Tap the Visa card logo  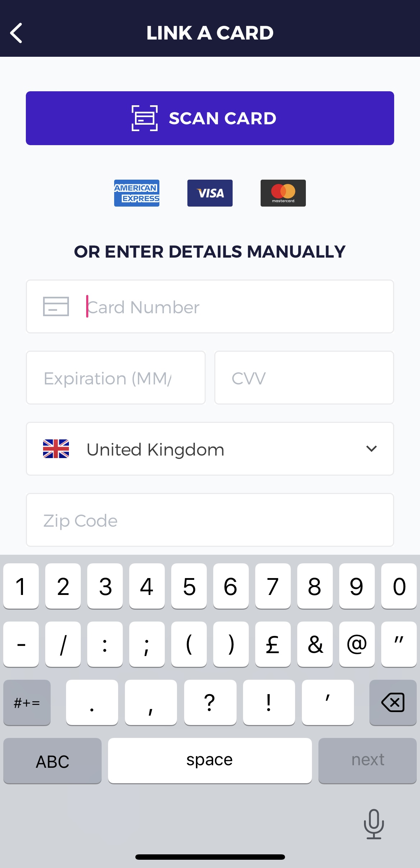[210, 193]
